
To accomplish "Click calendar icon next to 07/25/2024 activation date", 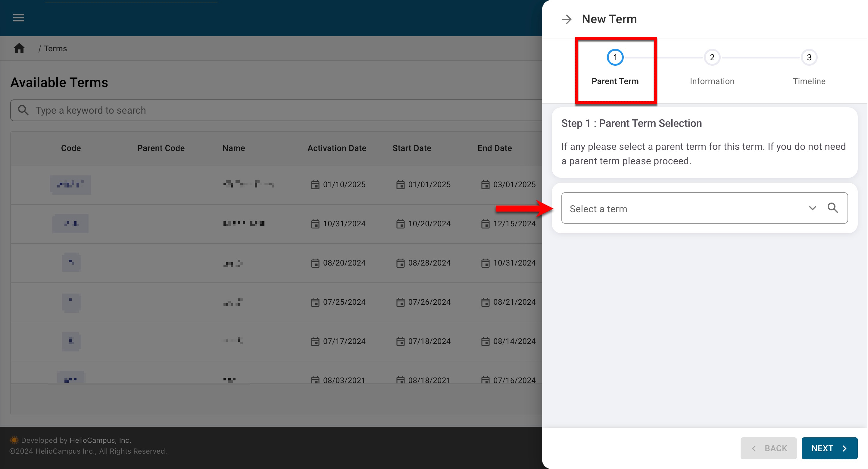I will coord(315,302).
